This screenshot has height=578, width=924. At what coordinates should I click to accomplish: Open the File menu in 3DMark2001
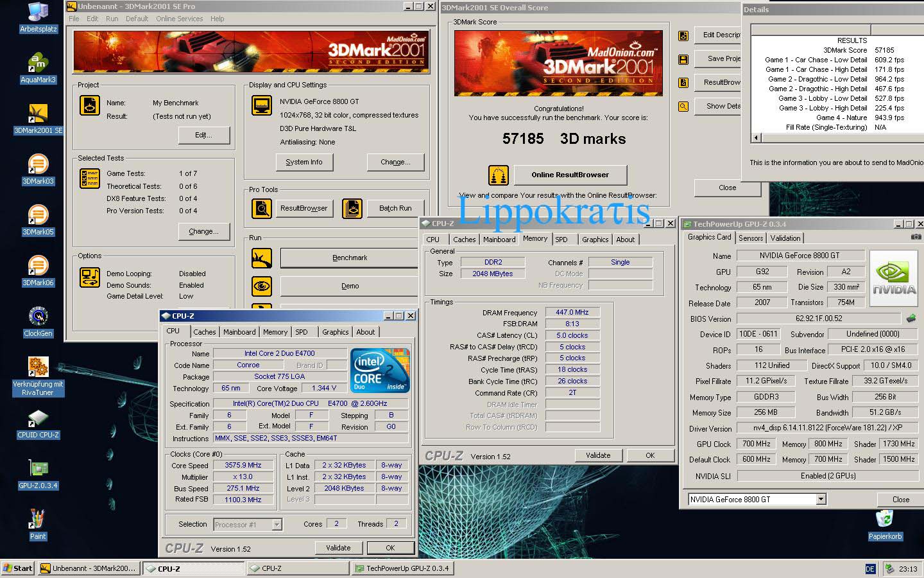pos(74,19)
